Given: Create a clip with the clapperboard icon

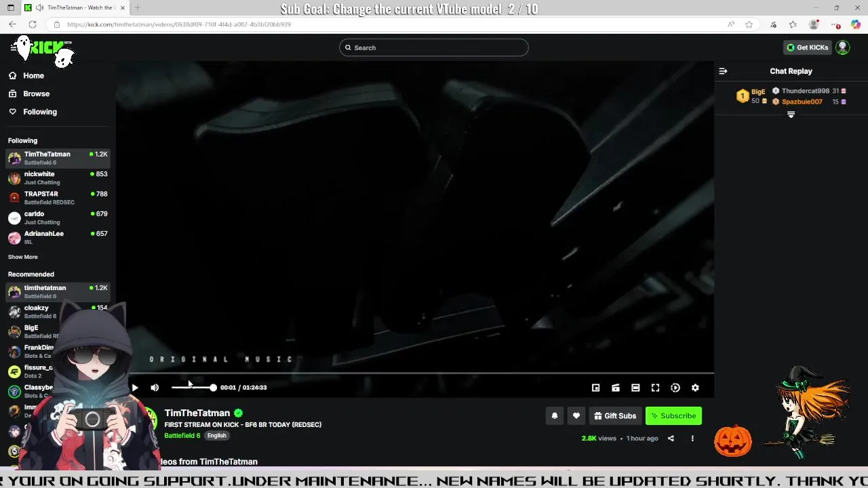Looking at the screenshot, I should [615, 388].
